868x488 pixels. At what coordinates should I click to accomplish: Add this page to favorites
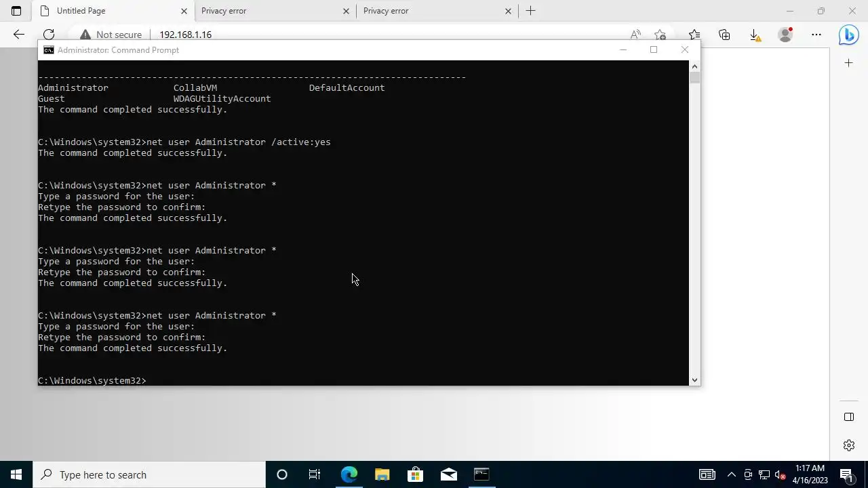(660, 35)
